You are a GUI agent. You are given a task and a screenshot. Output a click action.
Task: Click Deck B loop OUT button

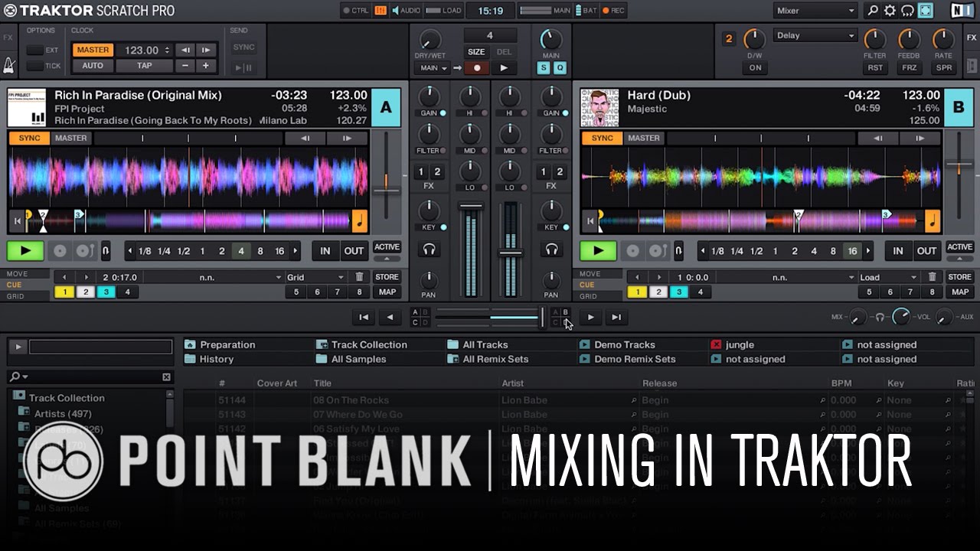[927, 251]
